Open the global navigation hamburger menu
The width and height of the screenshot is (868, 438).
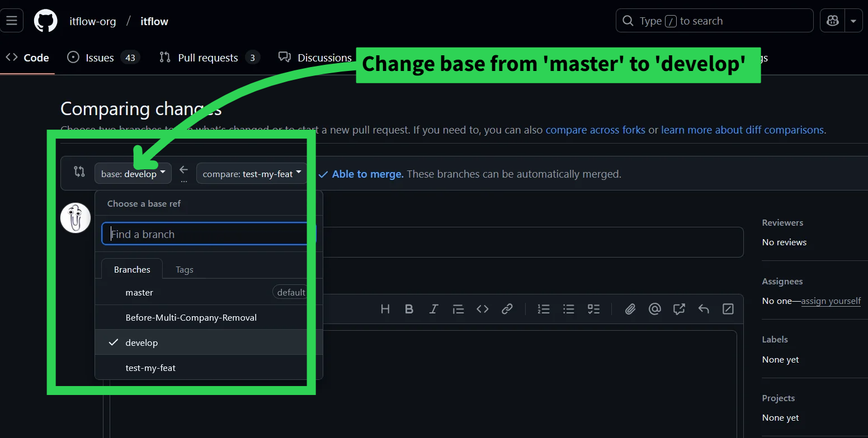pos(12,21)
